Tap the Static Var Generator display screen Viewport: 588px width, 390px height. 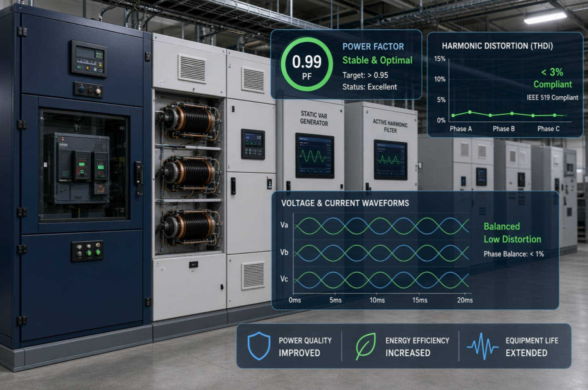pyautogui.click(x=315, y=155)
